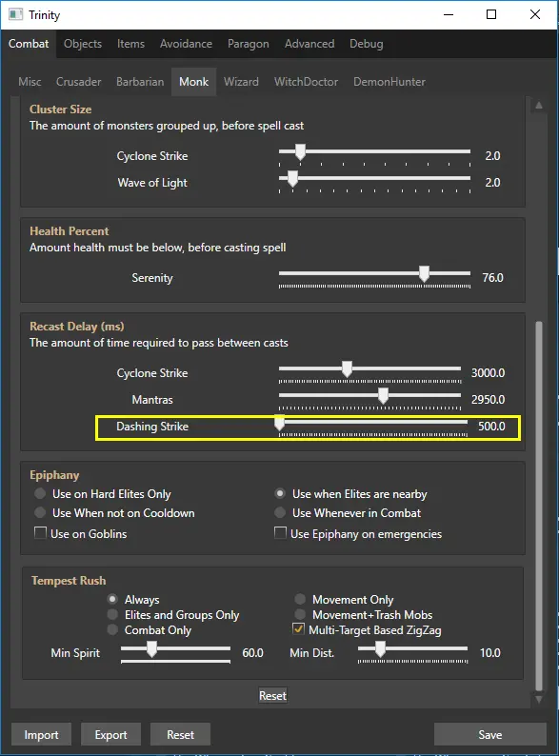Image resolution: width=559 pixels, height=756 pixels.
Task: Open the Avoidance tab
Action: (x=186, y=44)
